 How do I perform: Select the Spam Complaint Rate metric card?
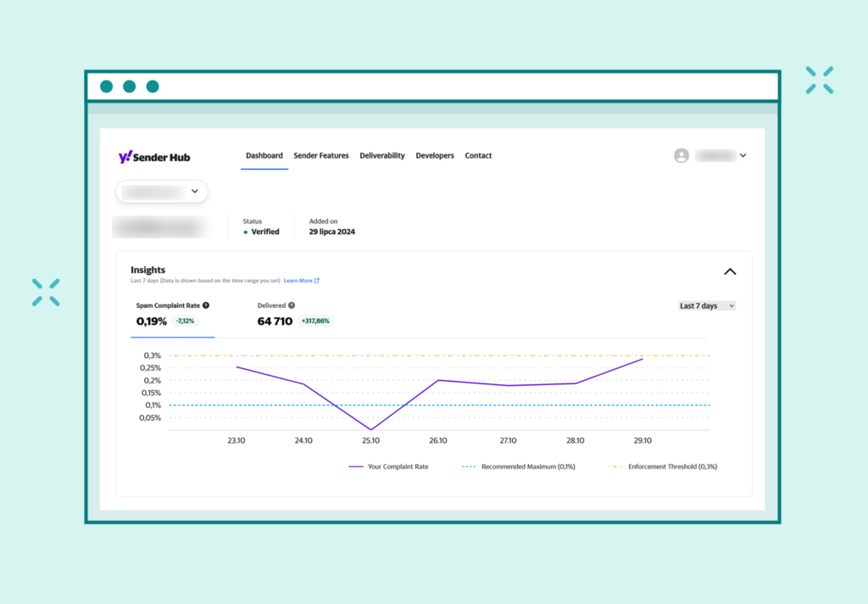(172, 314)
